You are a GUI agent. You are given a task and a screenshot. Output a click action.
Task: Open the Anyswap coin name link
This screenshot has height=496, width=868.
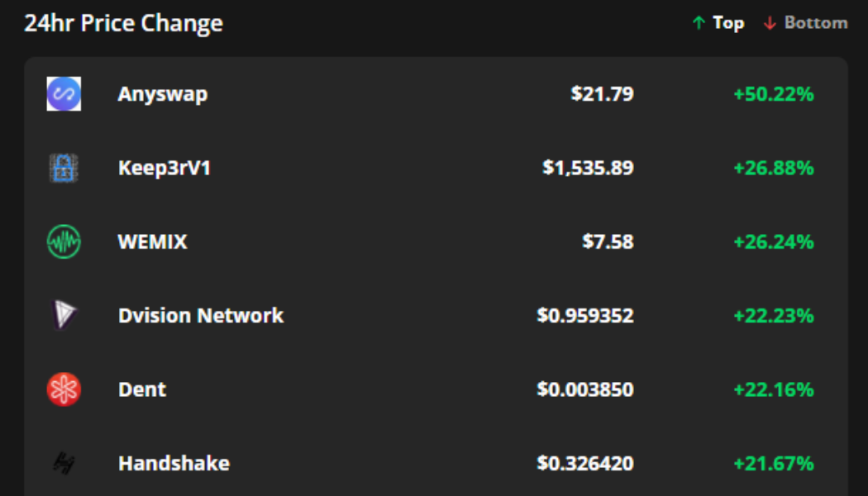(163, 93)
